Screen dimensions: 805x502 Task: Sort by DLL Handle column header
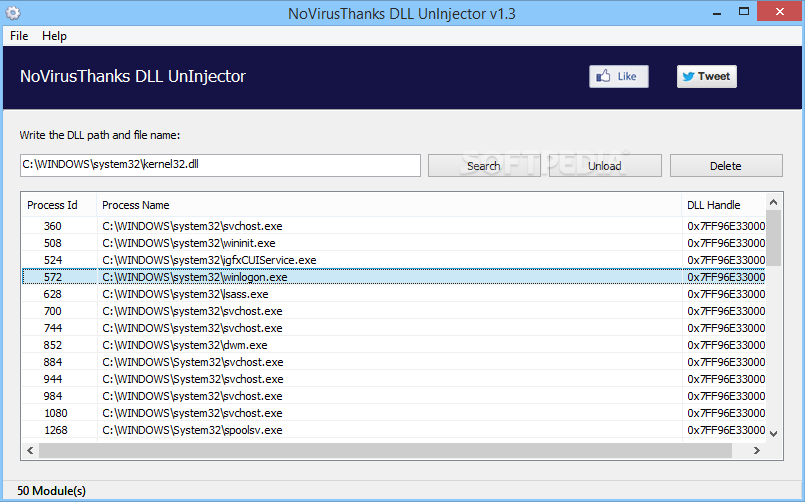723,205
